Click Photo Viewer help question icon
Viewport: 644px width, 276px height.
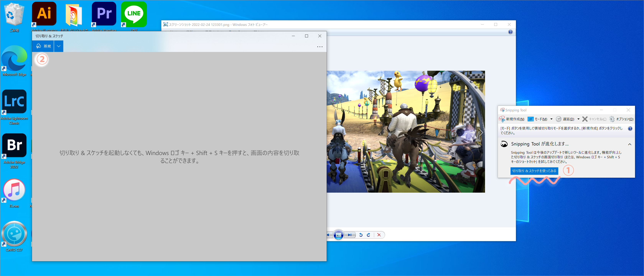(x=510, y=32)
